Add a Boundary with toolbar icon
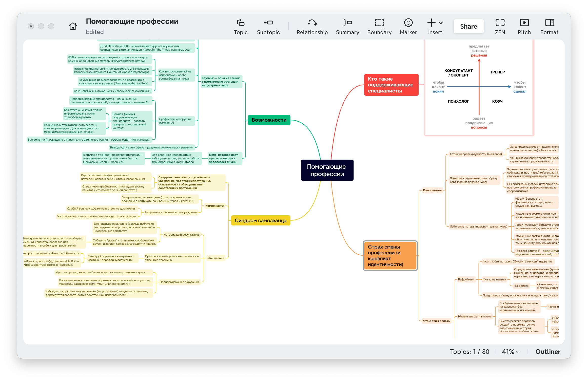 [x=379, y=23]
